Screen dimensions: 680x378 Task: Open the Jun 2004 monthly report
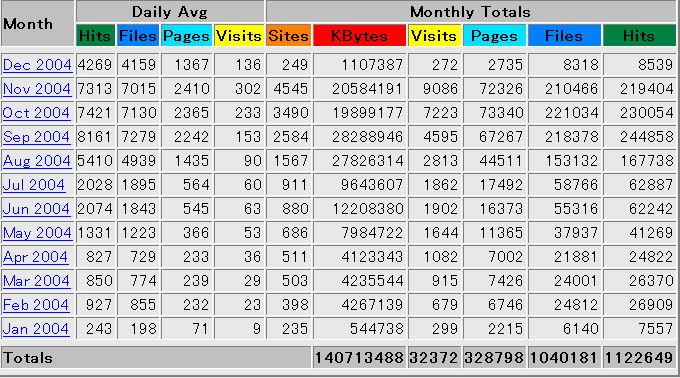point(36,209)
